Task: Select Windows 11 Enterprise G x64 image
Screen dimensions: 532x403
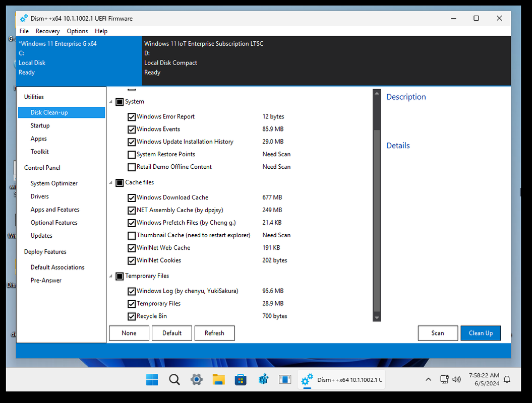Action: coord(79,61)
